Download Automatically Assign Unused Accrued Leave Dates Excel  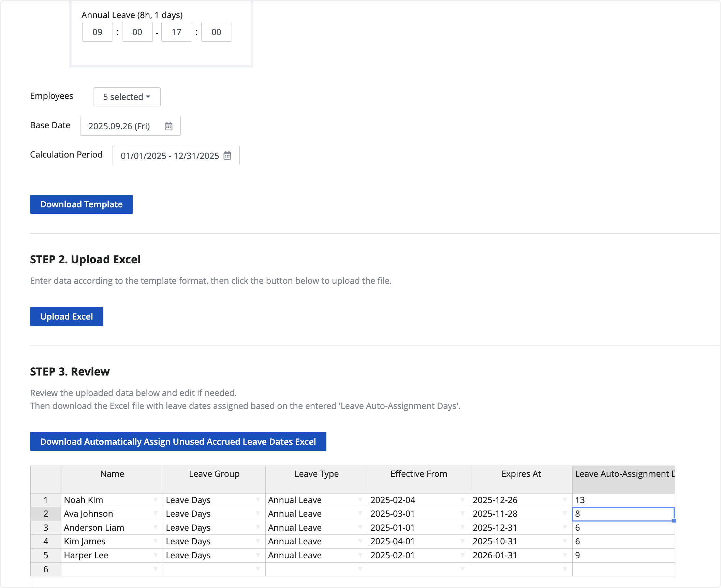point(178,442)
